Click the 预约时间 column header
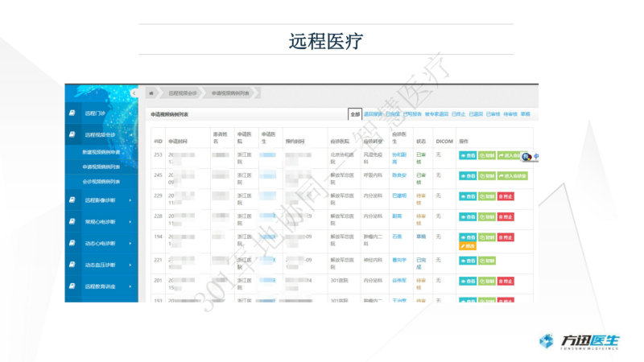This screenshot has width=644, height=362. point(295,142)
